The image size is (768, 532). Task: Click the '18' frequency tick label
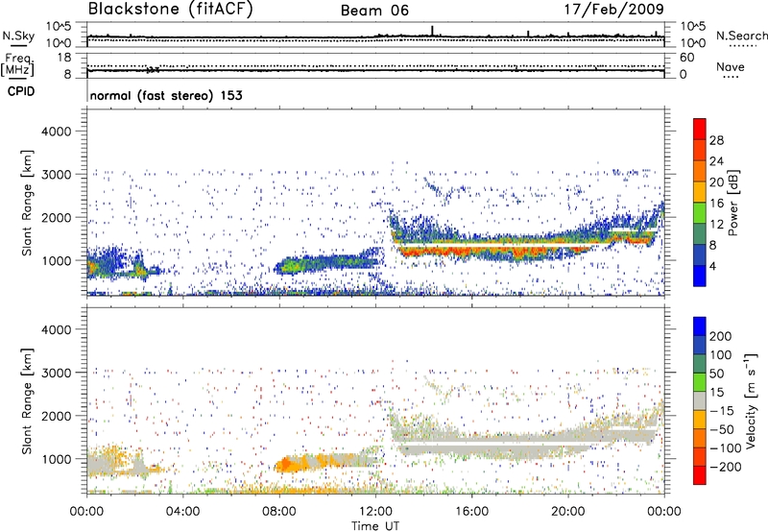tap(64, 58)
